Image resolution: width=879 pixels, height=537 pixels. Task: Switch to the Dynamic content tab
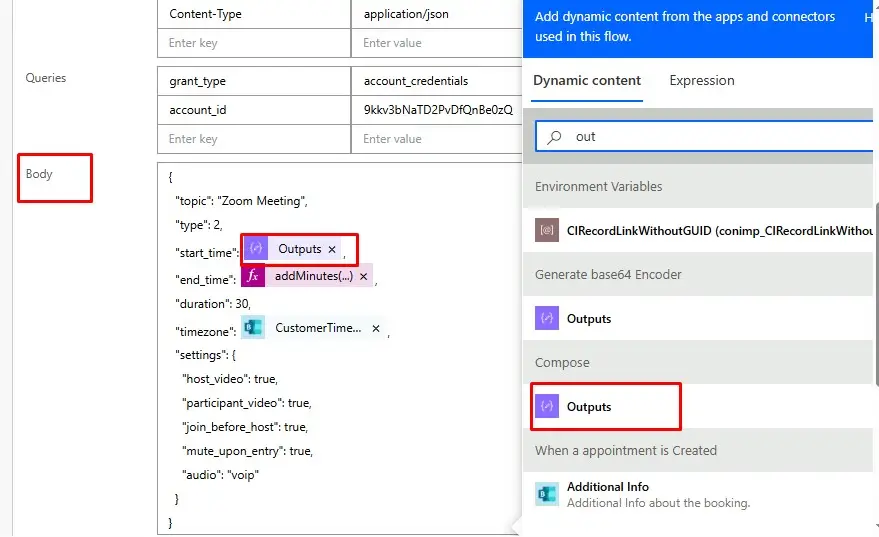pos(586,81)
